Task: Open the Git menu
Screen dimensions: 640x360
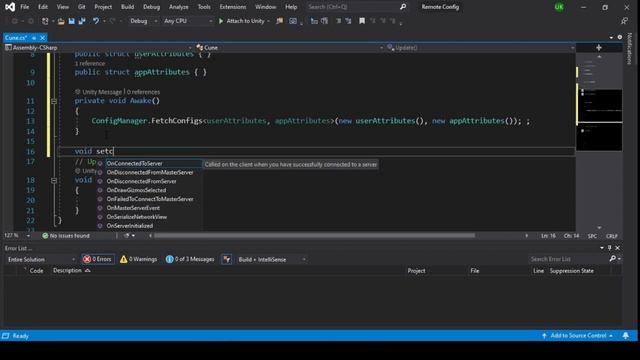Action: pyautogui.click(x=82, y=7)
